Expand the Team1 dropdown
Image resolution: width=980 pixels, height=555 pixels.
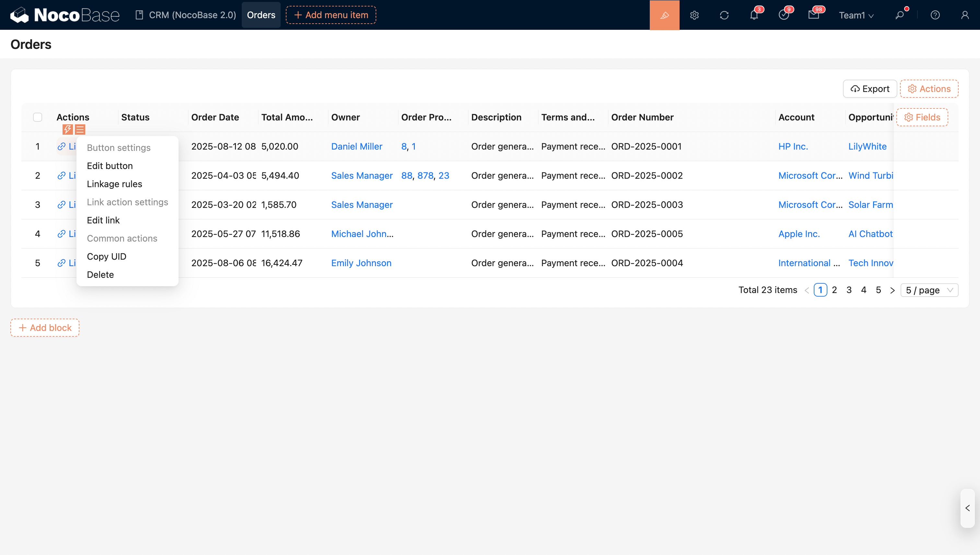(856, 15)
